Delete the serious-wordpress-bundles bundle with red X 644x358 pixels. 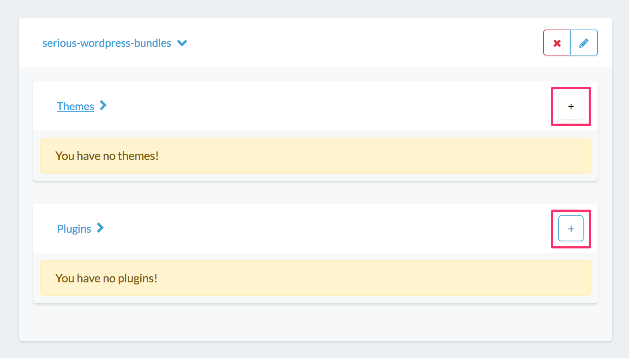pos(557,43)
